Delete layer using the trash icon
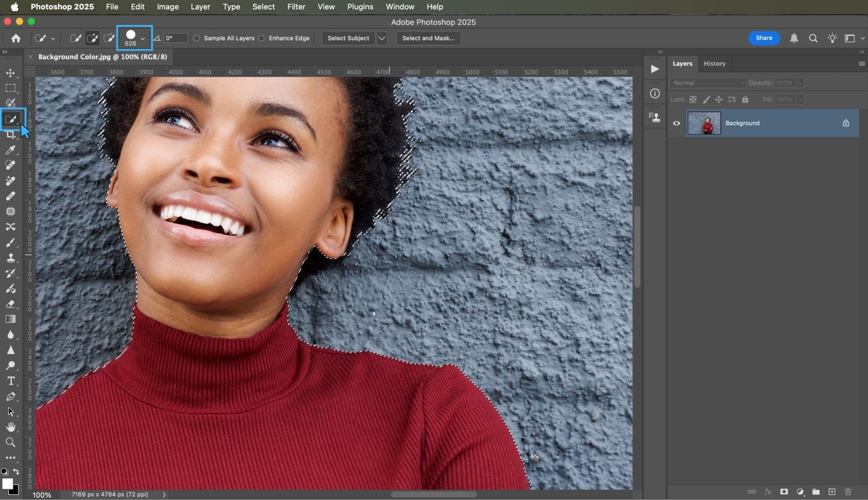This screenshot has height=500, width=868. [x=848, y=492]
